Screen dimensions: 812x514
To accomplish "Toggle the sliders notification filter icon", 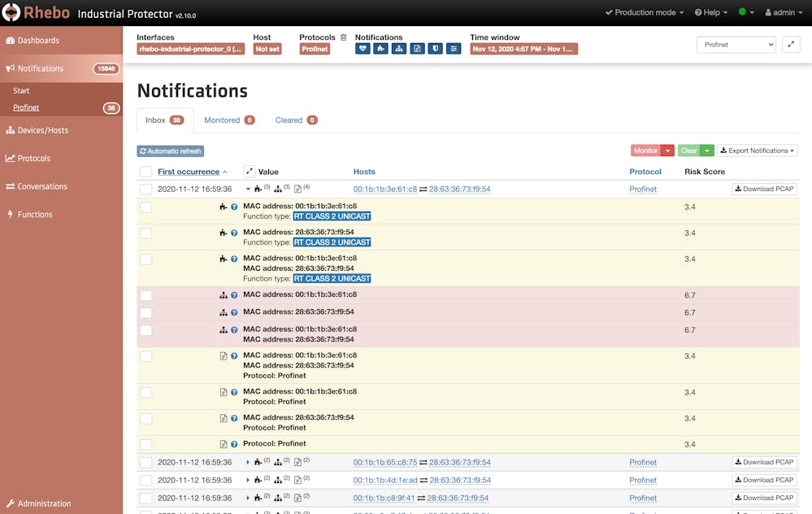I will [454, 49].
